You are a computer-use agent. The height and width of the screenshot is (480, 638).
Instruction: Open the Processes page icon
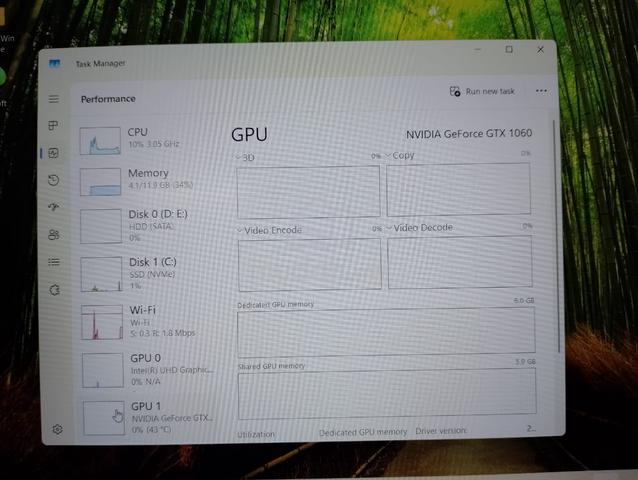pyautogui.click(x=53, y=125)
